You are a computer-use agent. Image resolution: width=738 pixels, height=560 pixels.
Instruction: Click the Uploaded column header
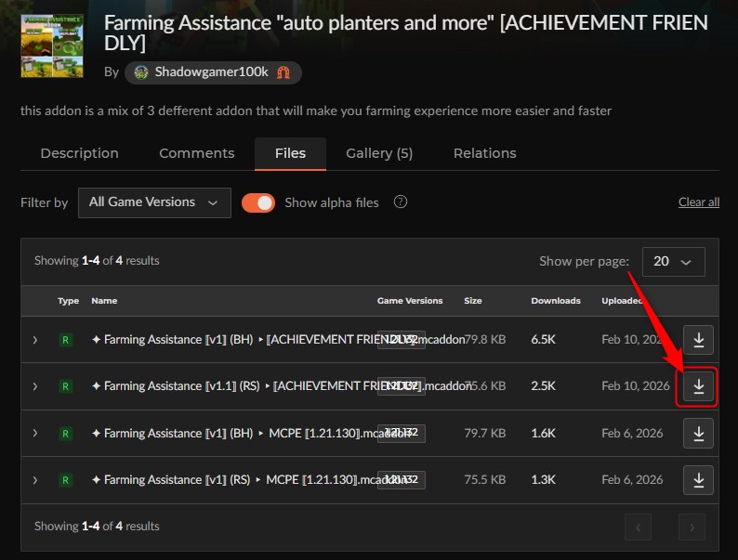(622, 301)
